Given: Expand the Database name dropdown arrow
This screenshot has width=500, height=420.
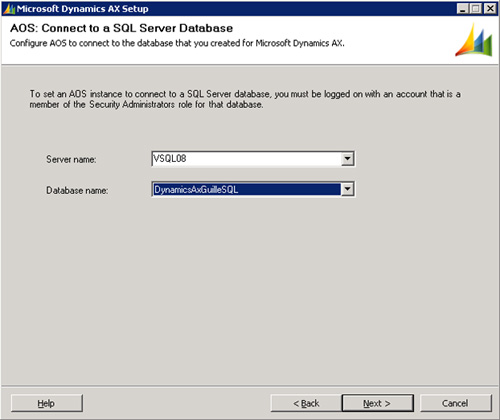Looking at the screenshot, I should pos(347,189).
